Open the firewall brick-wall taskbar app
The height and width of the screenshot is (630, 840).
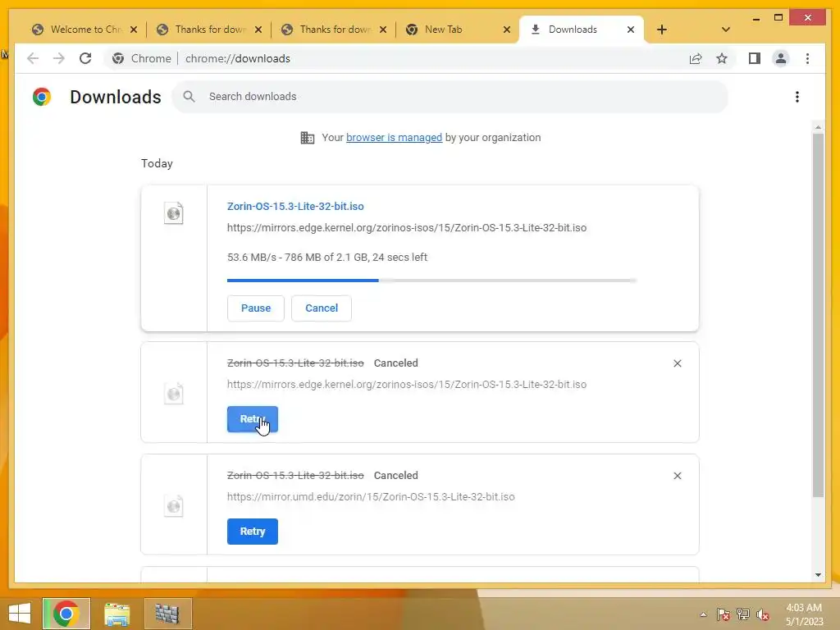point(167,614)
